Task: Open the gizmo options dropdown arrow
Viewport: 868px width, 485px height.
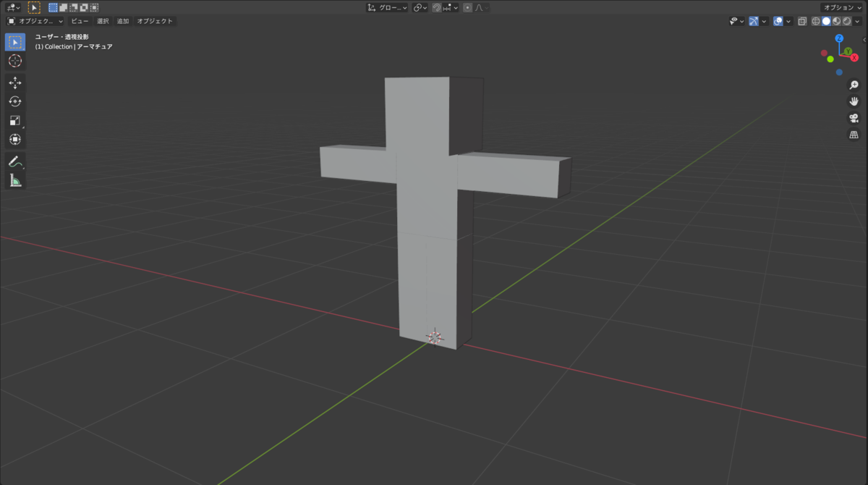Action: click(764, 21)
